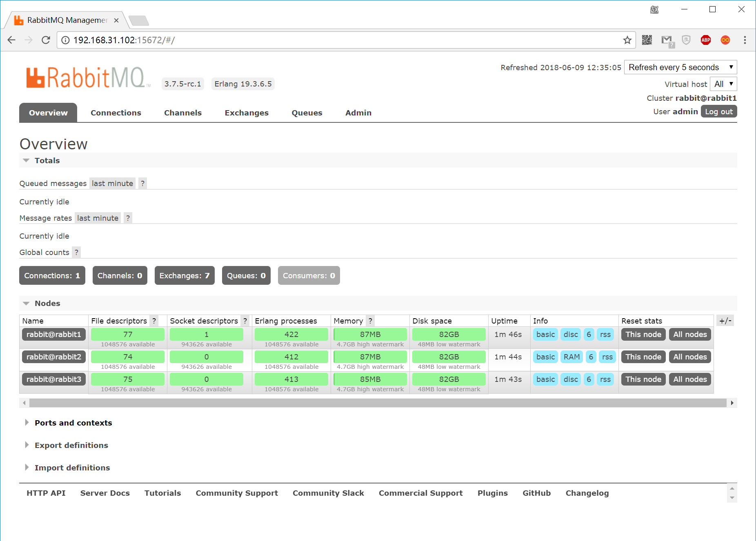The width and height of the screenshot is (756, 541).
Task: Open the Server Docs footer link
Action: coord(105,493)
